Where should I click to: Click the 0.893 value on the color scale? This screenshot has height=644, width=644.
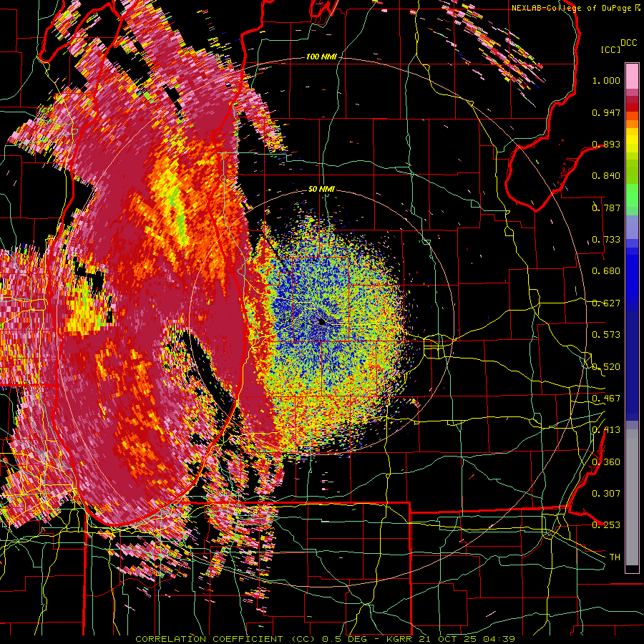(x=606, y=144)
